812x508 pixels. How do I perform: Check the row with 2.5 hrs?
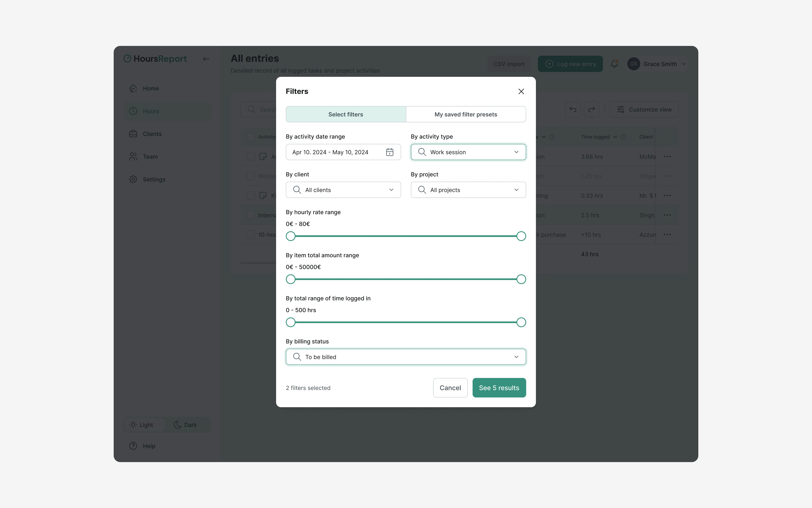(251, 215)
